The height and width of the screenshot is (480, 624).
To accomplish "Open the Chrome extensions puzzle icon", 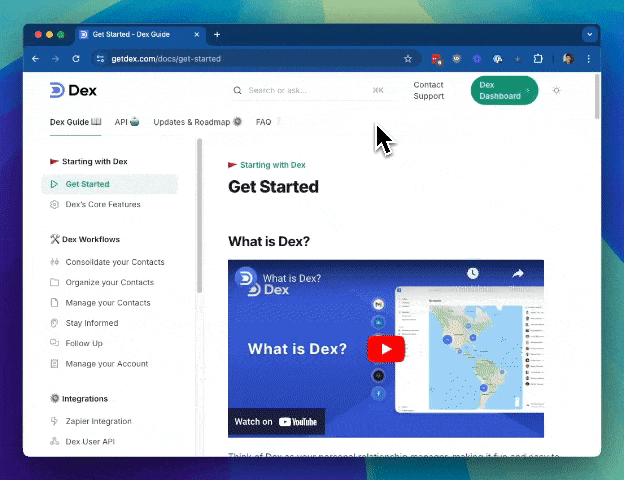I will [538, 59].
